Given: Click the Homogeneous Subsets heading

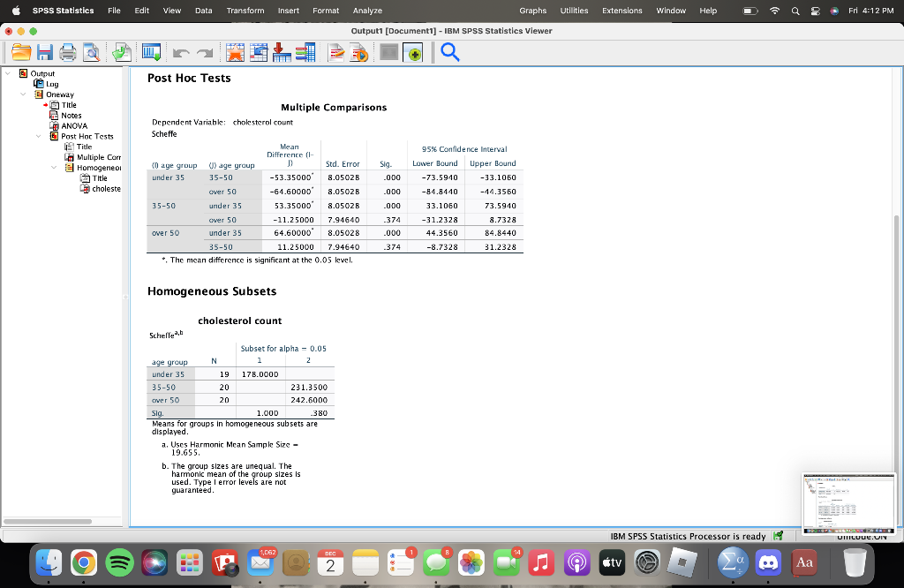Looking at the screenshot, I should click(x=212, y=291).
